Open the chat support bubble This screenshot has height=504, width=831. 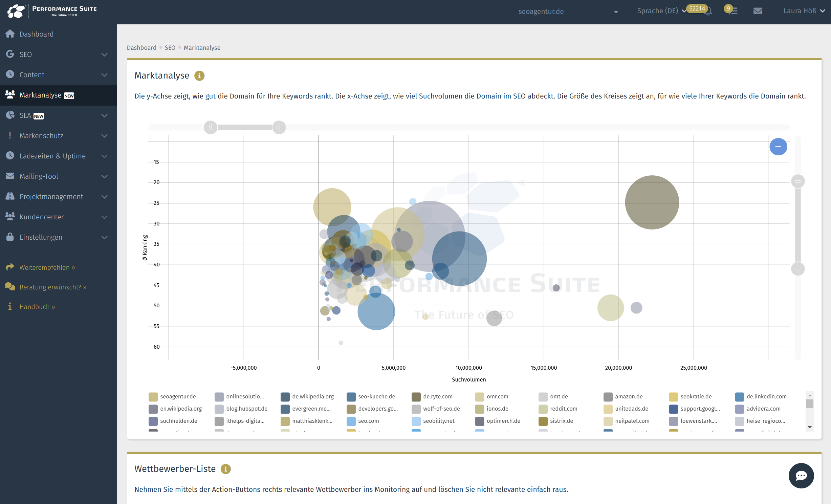pos(801,476)
